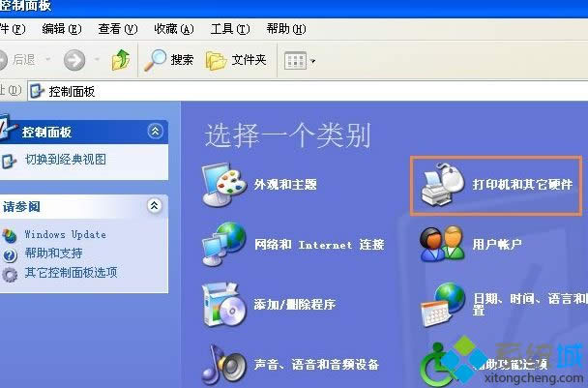Open the sound speaker and note icon
The width and height of the screenshot is (588, 388).
pyautogui.click(x=223, y=365)
